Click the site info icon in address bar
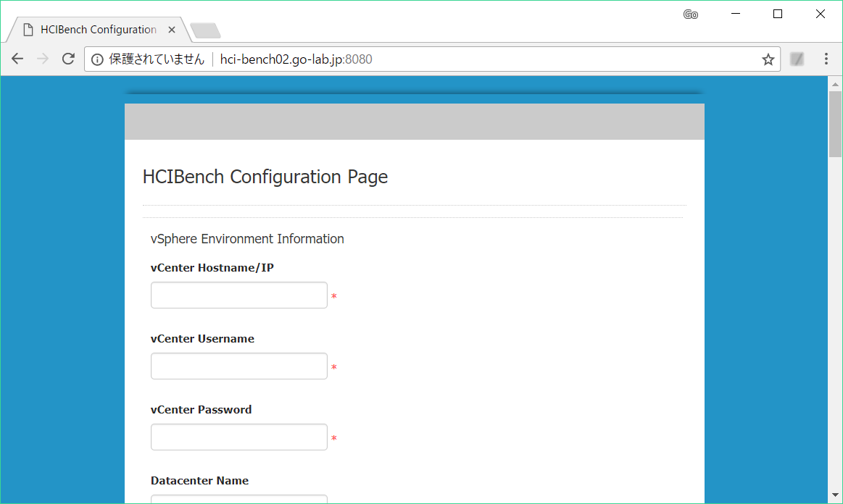 97,59
